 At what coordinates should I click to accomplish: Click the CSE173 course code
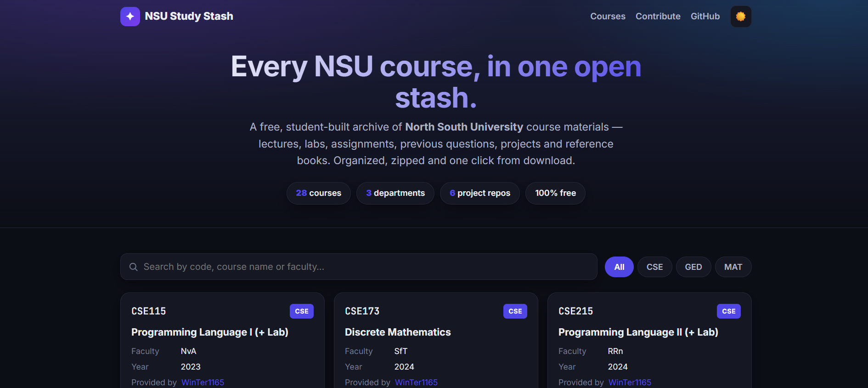click(362, 311)
